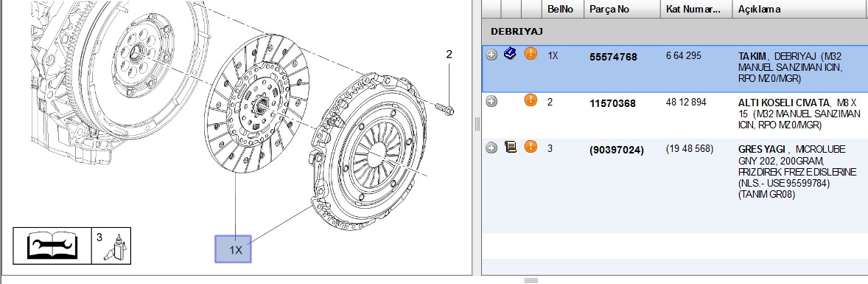Click the pressure plate in the diagram
868x284 pixels.
[369, 150]
